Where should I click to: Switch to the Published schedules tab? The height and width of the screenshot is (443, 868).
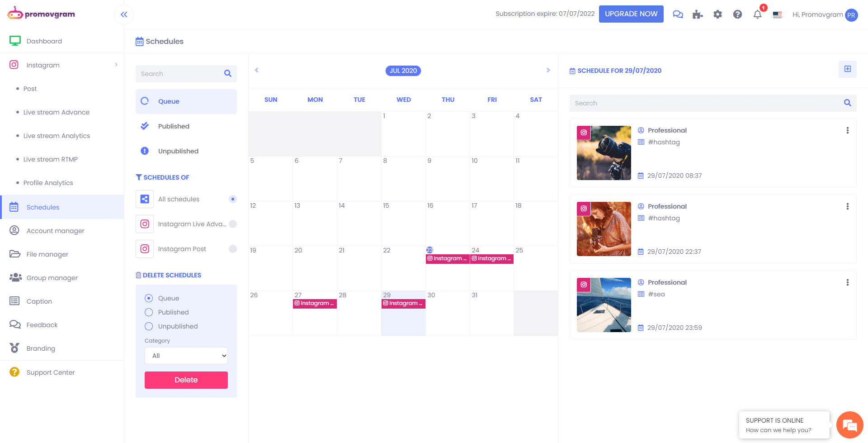coord(174,126)
